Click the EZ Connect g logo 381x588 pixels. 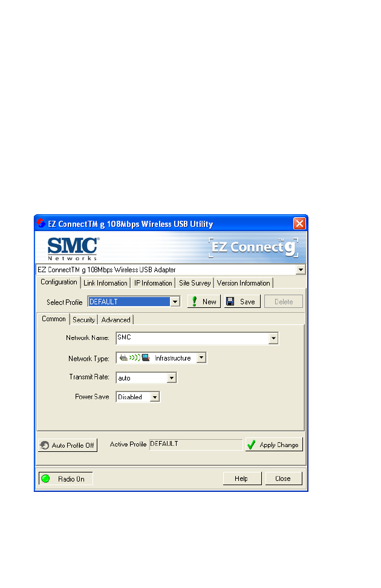[x=253, y=247]
